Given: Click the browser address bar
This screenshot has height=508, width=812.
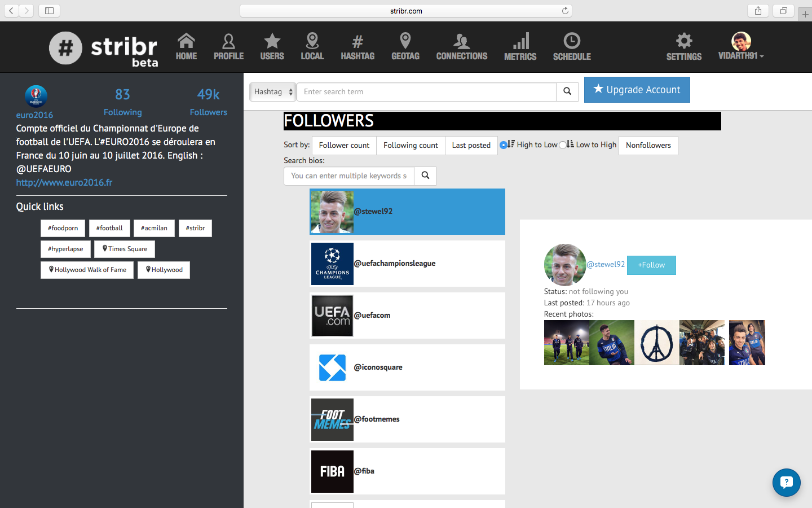Looking at the screenshot, I should click(405, 11).
